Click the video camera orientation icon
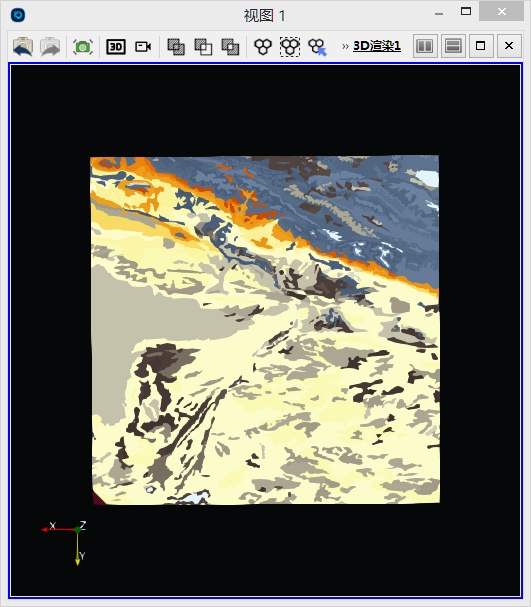Image resolution: width=531 pixels, height=607 pixels. click(x=143, y=47)
